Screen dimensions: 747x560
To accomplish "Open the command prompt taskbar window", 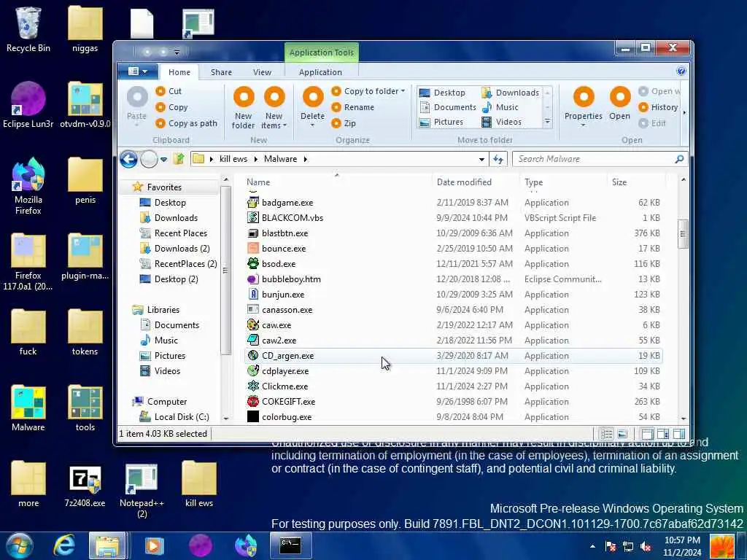I will (290, 545).
